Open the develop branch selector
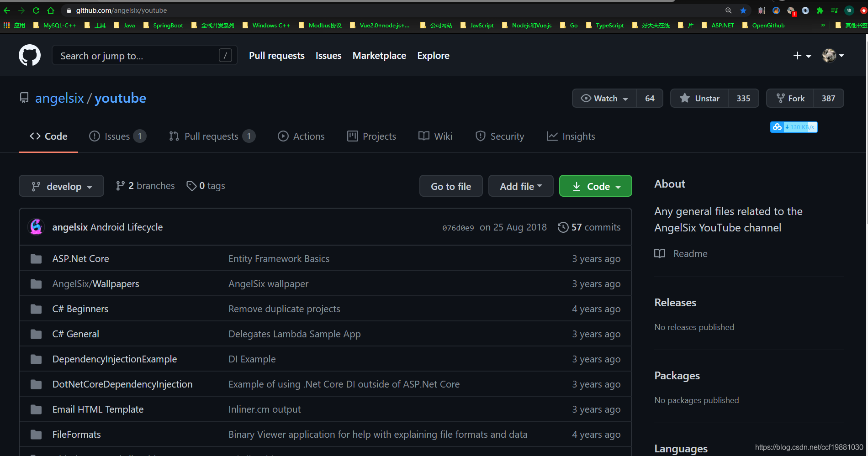 click(61, 186)
